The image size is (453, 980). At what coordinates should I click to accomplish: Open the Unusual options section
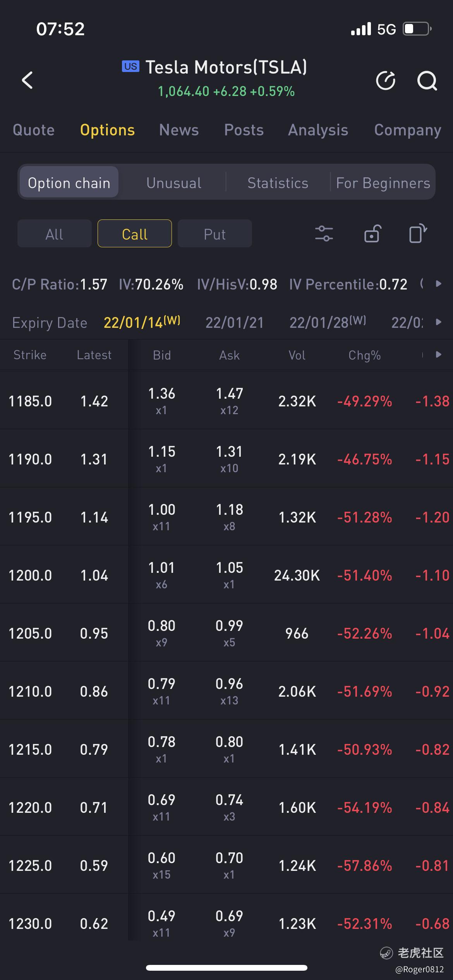point(174,183)
